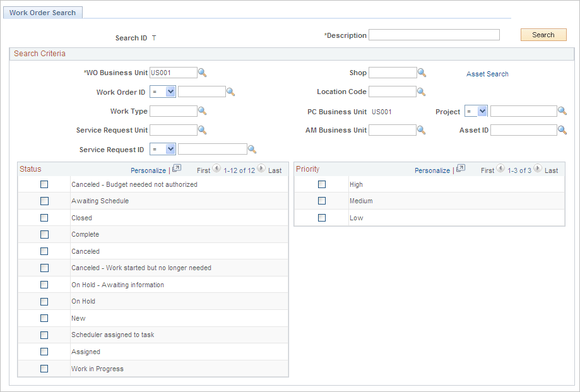Open the Location Code lookup
This screenshot has width=580, height=392.
tap(422, 91)
